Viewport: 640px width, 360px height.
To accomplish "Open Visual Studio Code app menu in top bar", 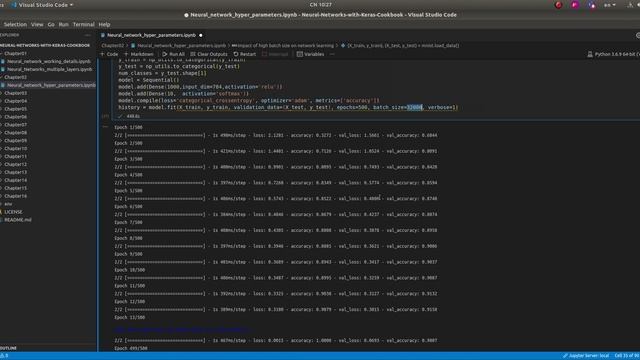I will pos(43,5).
